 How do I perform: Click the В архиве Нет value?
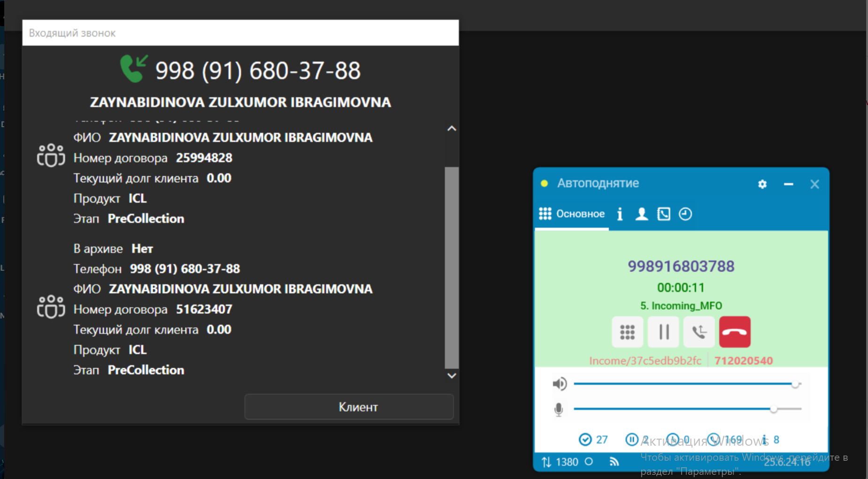(142, 249)
